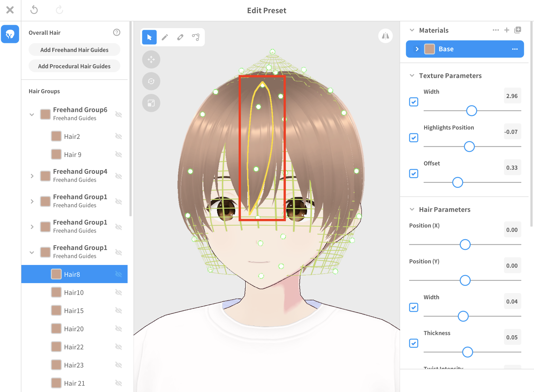Toggle visibility of Hair8
534x392 pixels.
click(119, 274)
